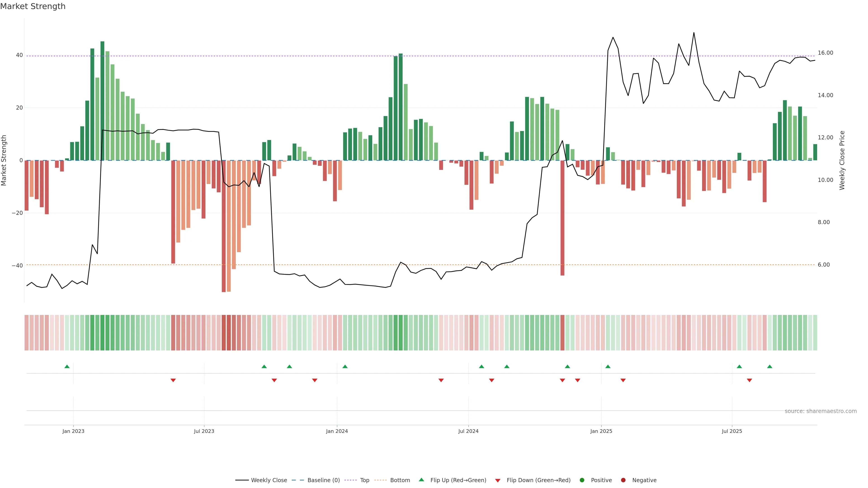Click the Jul 2023 x-axis label
Image resolution: width=868 pixels, height=488 pixels.
point(204,431)
